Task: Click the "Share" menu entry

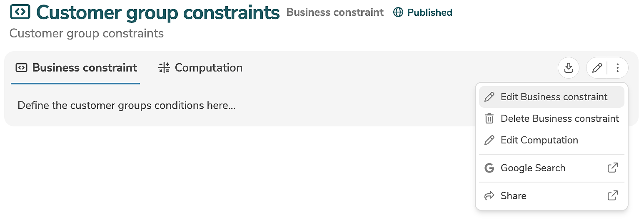Action: tap(513, 196)
